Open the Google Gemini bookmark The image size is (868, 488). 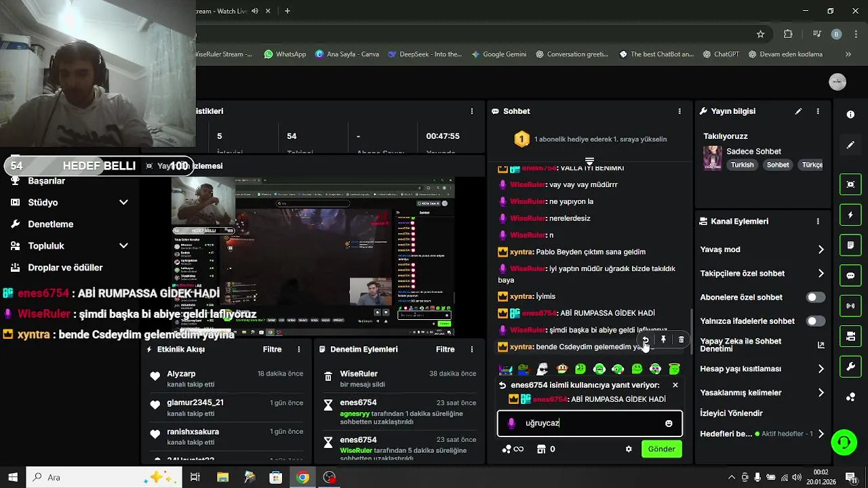498,54
